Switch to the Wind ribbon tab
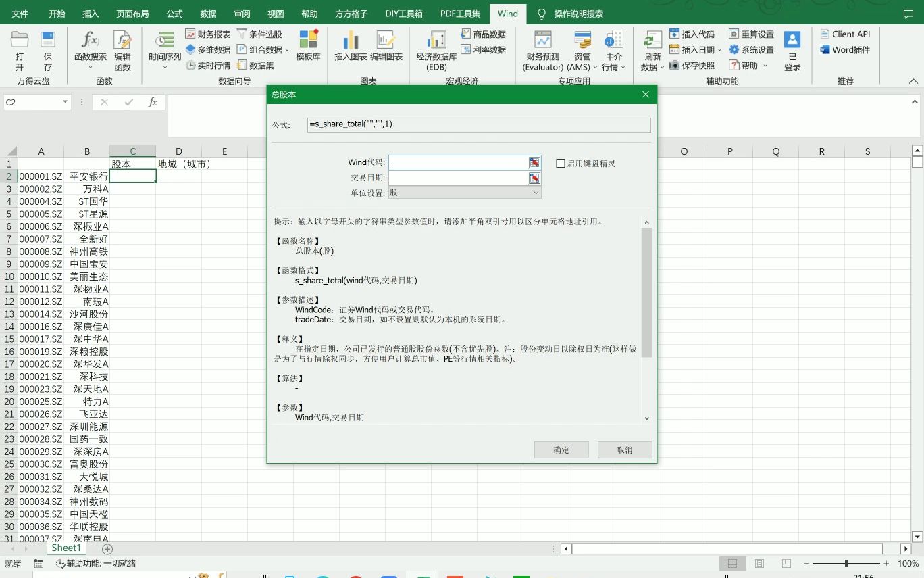This screenshot has height=578, width=924. (x=507, y=13)
